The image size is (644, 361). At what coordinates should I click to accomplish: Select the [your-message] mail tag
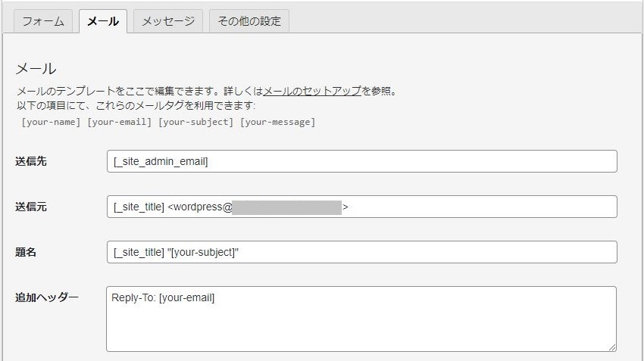click(277, 122)
